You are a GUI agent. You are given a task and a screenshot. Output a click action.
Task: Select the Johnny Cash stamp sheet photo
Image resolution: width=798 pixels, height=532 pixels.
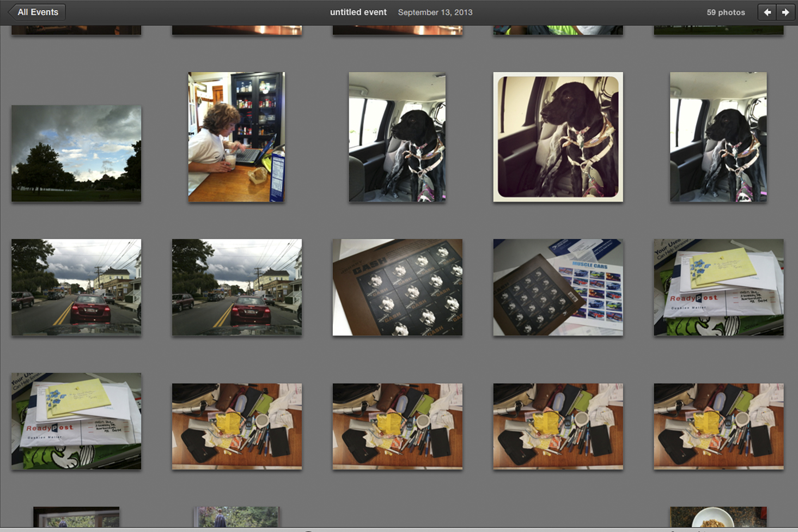(397, 287)
